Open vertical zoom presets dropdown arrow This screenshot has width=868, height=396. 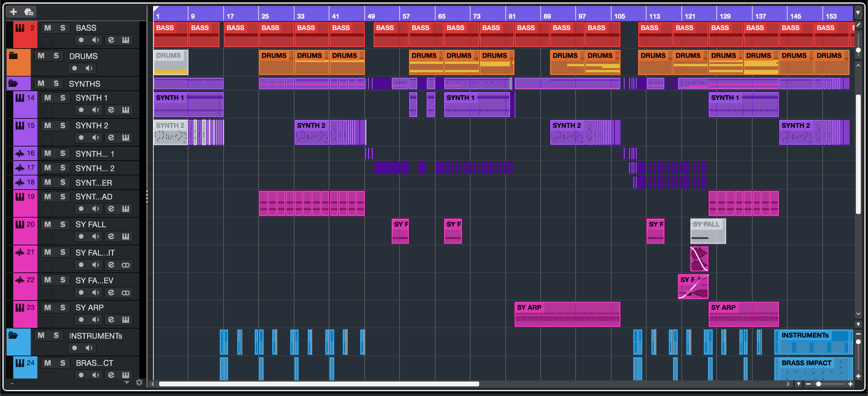pyautogui.click(x=858, y=324)
